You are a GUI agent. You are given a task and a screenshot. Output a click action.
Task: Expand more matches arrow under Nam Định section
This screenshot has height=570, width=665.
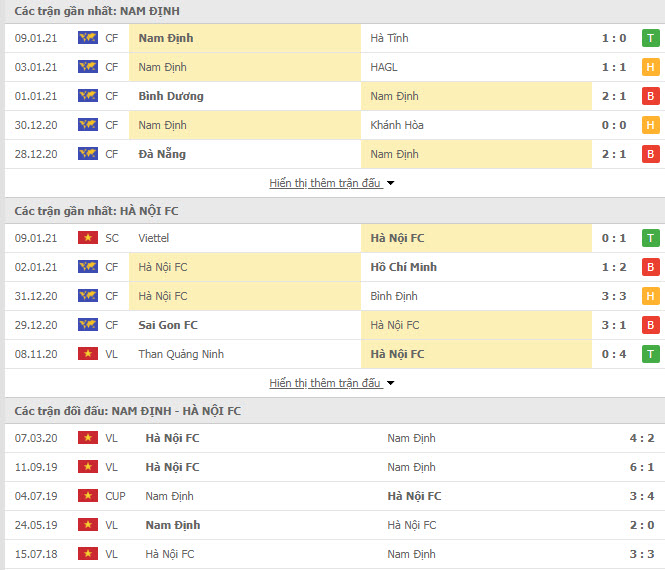(x=391, y=183)
